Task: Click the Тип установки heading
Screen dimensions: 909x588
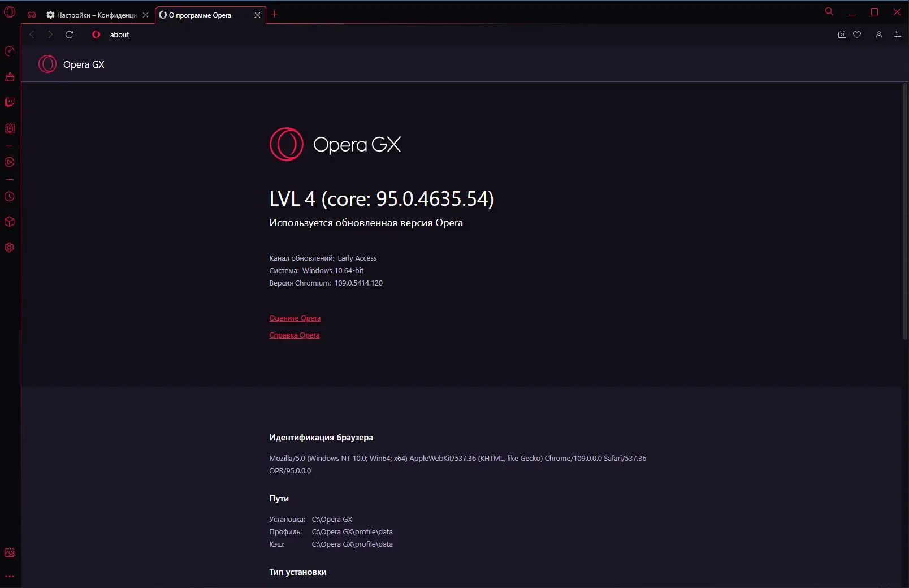Action: tap(298, 572)
